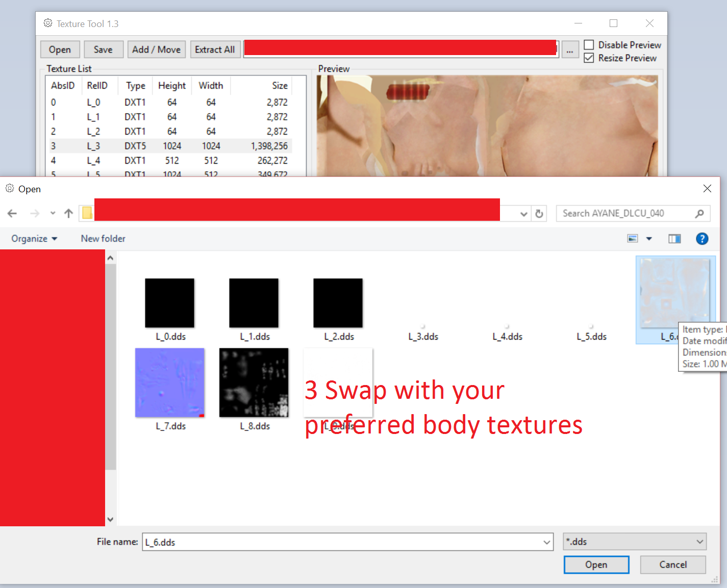Expand the File name dropdown
The image size is (727, 588).
[547, 542]
